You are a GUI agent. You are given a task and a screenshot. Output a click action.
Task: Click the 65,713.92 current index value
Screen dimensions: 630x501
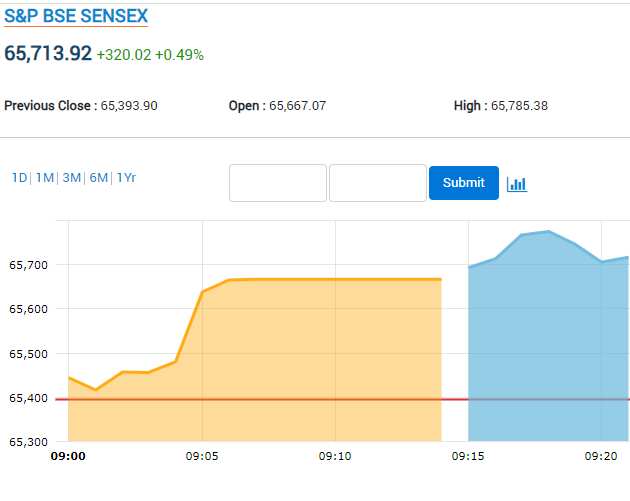[x=48, y=53]
